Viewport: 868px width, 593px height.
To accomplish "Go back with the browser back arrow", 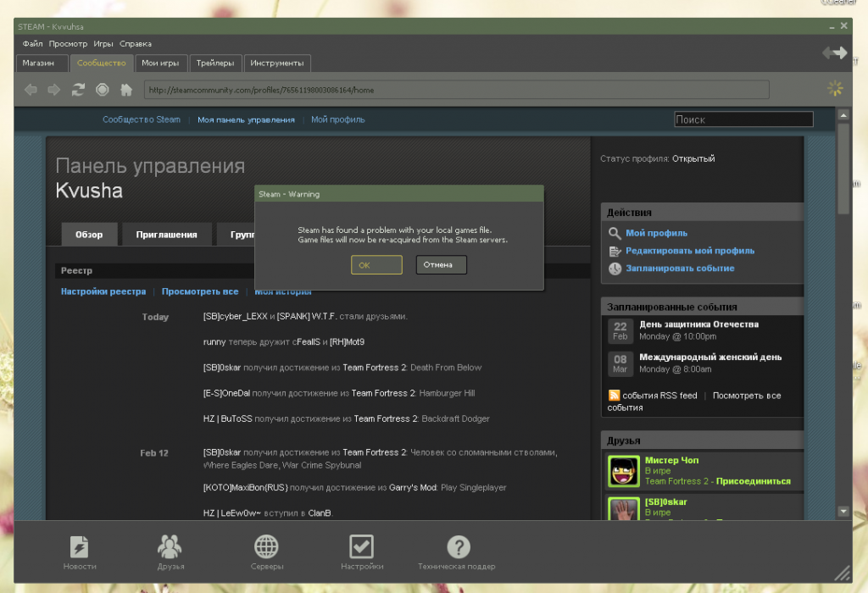I will 31,90.
